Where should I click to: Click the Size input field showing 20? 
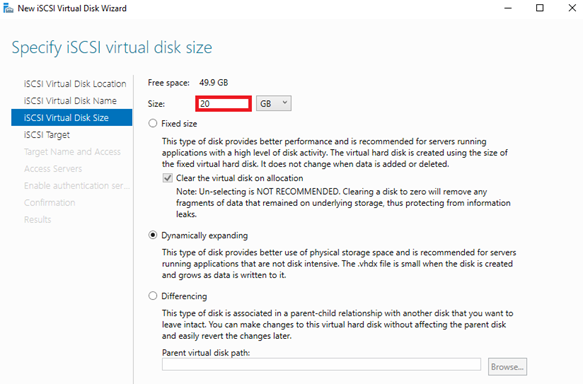(223, 103)
